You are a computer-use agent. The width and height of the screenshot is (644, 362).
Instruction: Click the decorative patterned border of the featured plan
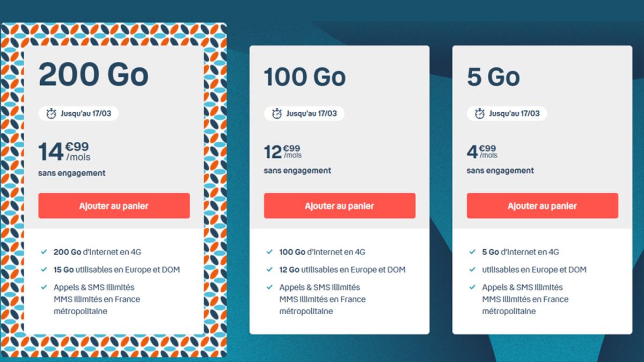(x=12, y=188)
